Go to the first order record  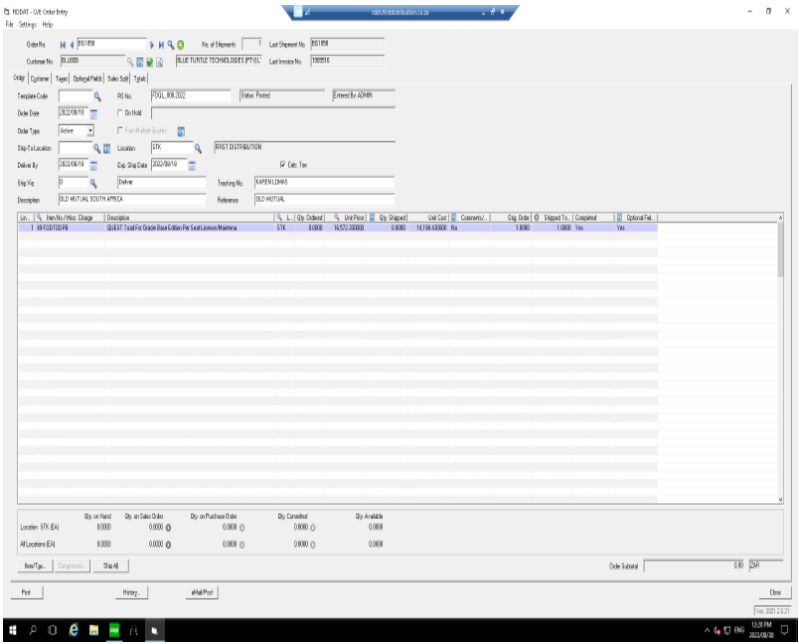tap(61, 45)
